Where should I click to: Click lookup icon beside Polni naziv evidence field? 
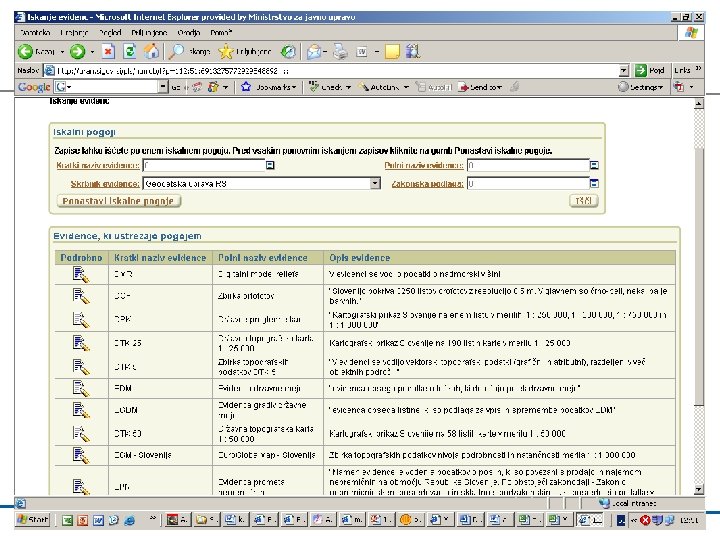point(594,165)
